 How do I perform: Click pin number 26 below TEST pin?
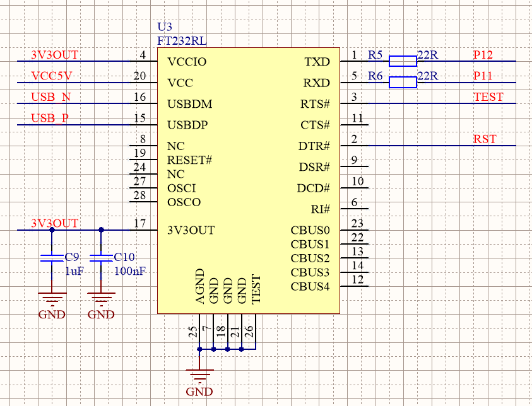[x=249, y=332]
